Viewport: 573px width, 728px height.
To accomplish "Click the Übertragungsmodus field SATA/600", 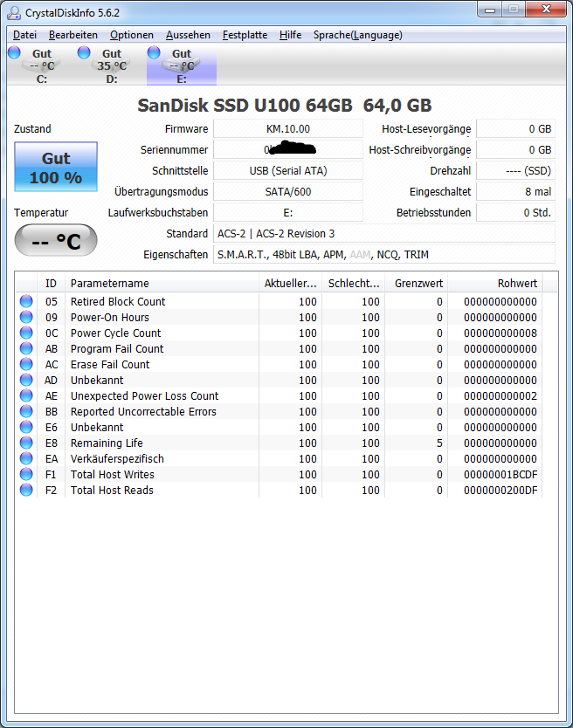I will pos(288,191).
